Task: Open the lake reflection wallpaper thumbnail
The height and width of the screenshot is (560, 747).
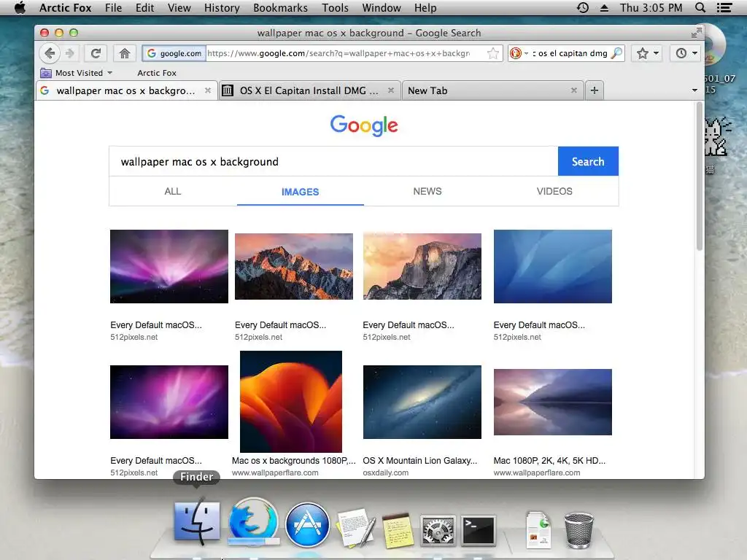Action: [553, 402]
